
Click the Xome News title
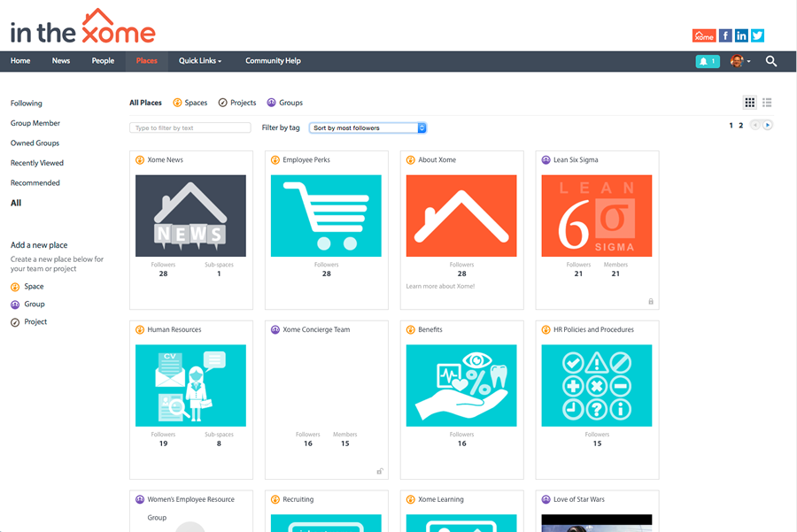166,160
